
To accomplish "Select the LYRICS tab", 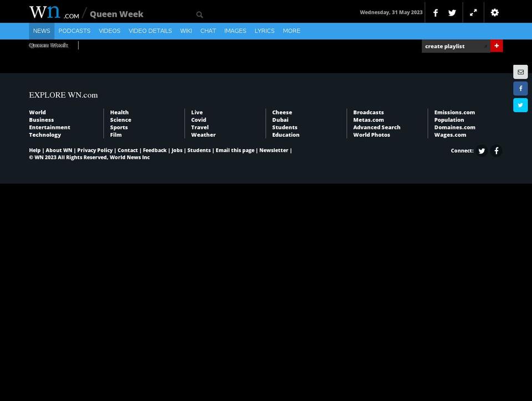I will pos(264,31).
